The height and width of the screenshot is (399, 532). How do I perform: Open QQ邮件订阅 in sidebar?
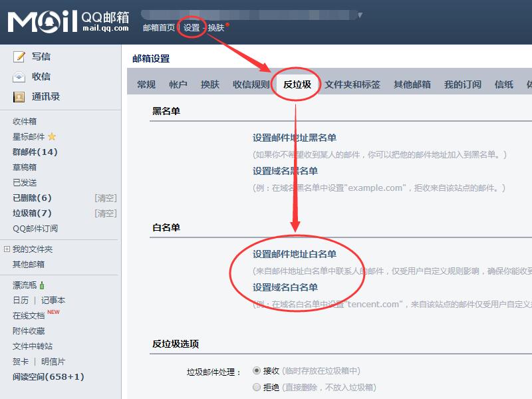[x=35, y=228]
